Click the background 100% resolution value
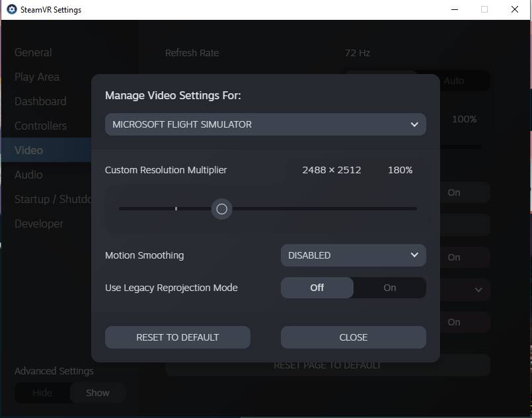 [x=464, y=119]
